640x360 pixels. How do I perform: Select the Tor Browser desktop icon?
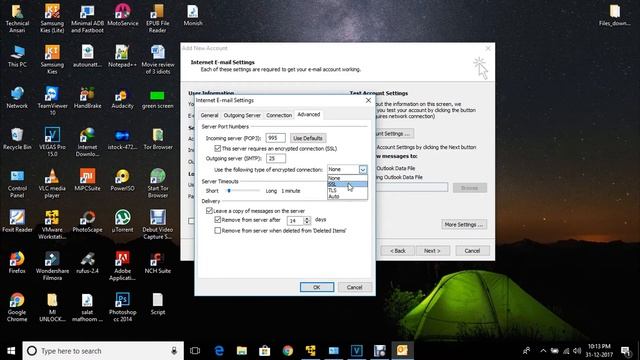click(x=158, y=139)
